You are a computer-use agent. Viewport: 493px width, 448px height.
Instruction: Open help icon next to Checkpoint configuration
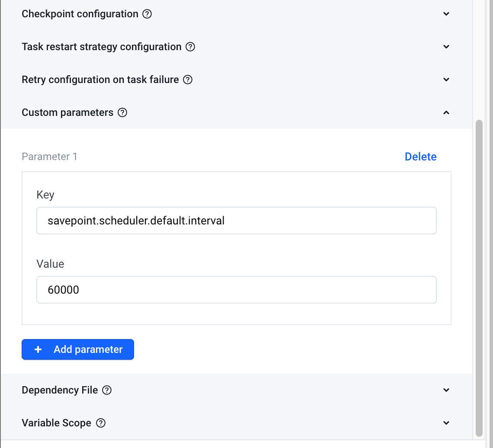click(x=147, y=14)
